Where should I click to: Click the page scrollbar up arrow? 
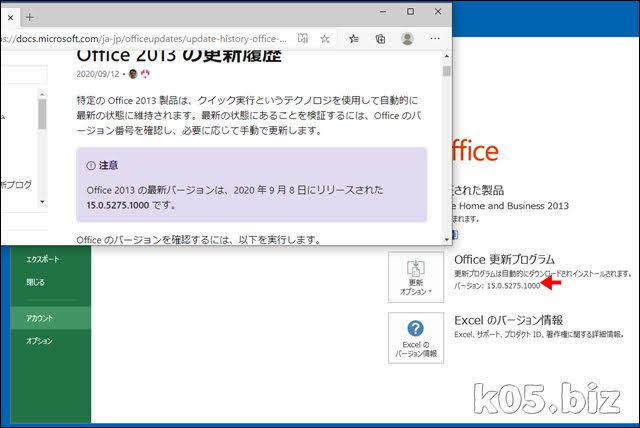coord(447,56)
